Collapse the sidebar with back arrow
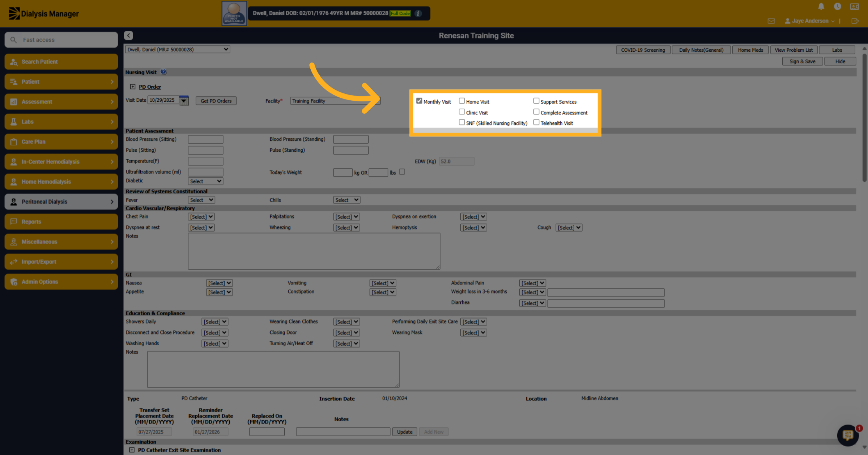Image resolution: width=868 pixels, height=455 pixels. point(128,35)
